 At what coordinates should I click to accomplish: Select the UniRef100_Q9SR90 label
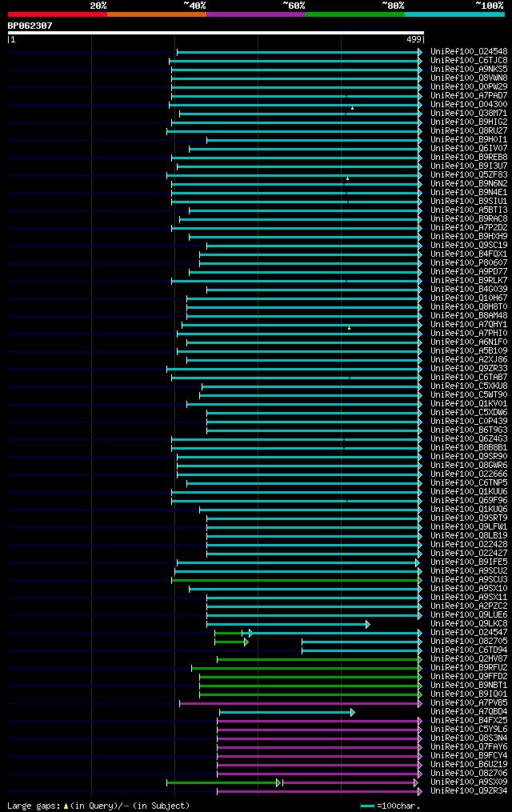pos(469,456)
